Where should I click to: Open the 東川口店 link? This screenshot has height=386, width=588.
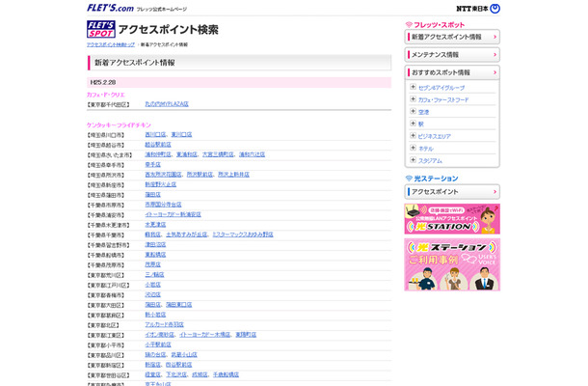181,134
